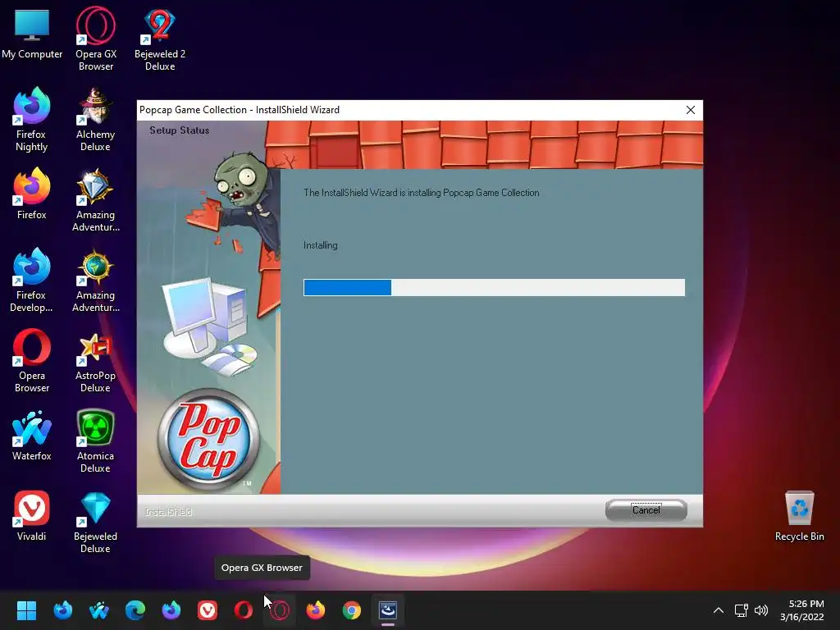Click the 'Installing' status text
This screenshot has width=840, height=630.
tap(321, 245)
